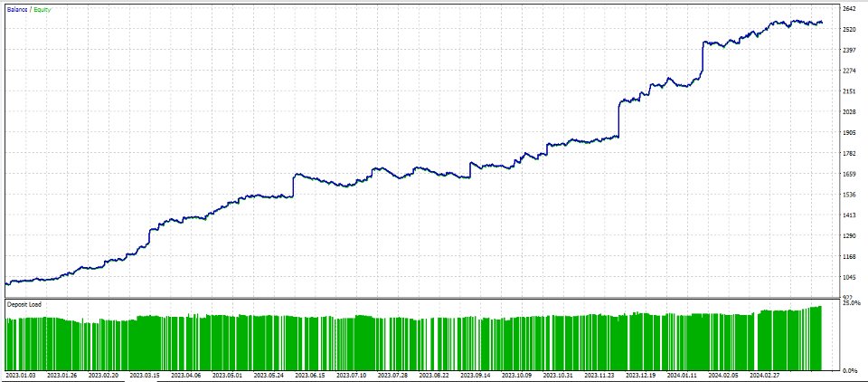Screen dimensions: 868x382
Task: Select the 2023.01.26 date label
Action: tap(62, 376)
